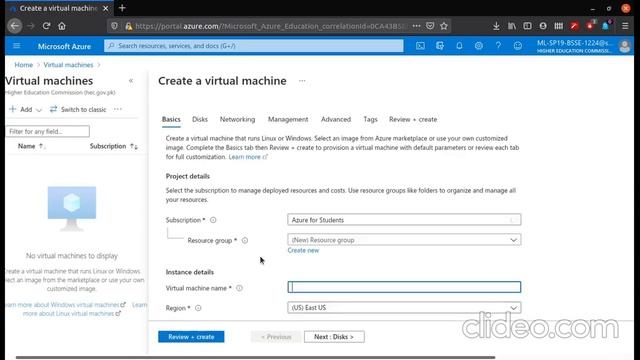Sort by Subscription column
The height and width of the screenshot is (360, 640).
point(113,146)
